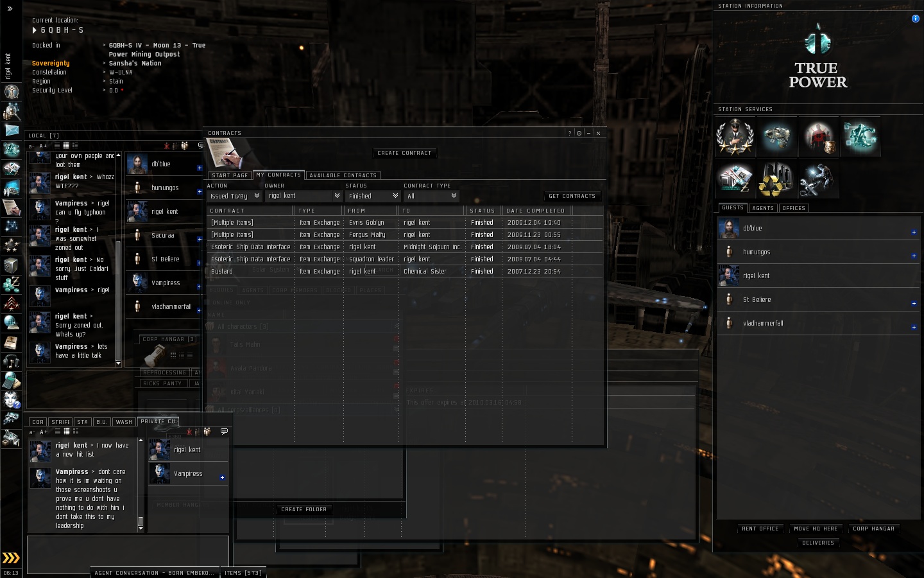Screen dimensions: 924x578
Task: Select the STRIFE chat channel tab
Action: 61,422
